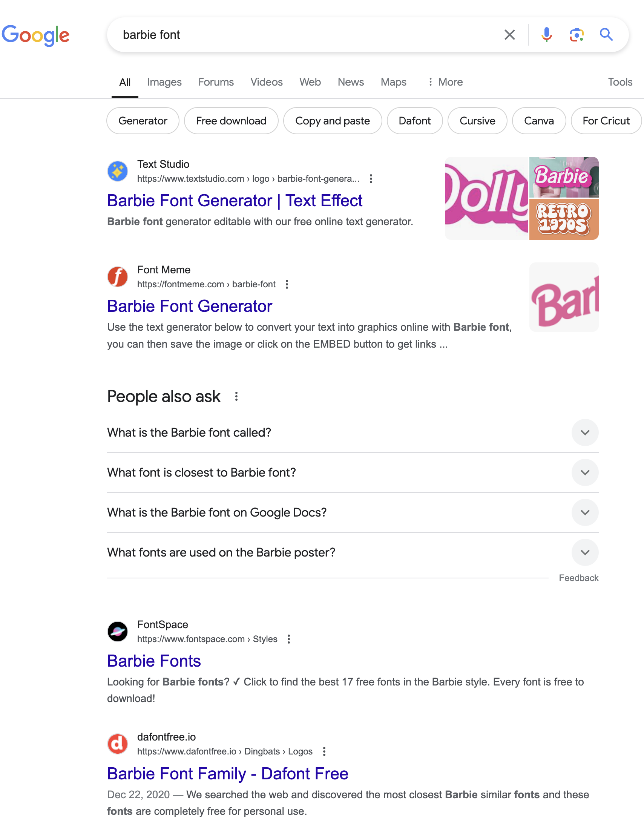The width and height of the screenshot is (644, 828).
Task: Clear the search box with the X icon
Action: pos(509,35)
